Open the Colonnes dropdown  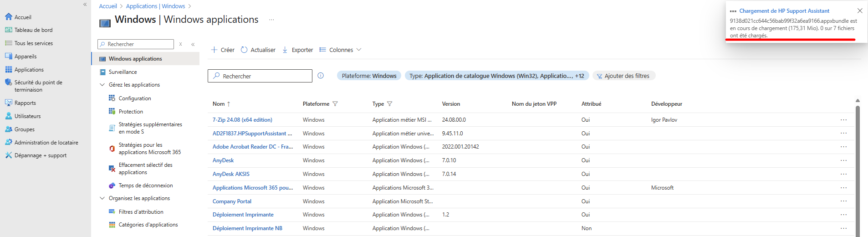tap(340, 50)
